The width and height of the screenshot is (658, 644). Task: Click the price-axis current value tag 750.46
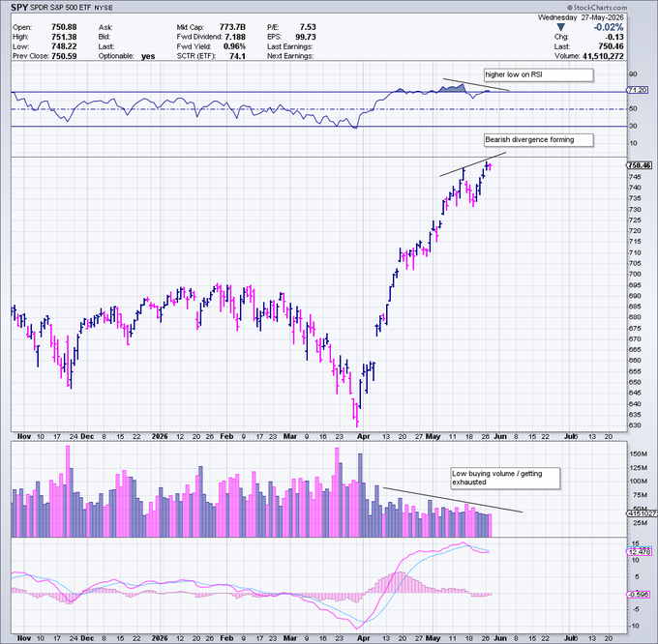[x=640, y=165]
